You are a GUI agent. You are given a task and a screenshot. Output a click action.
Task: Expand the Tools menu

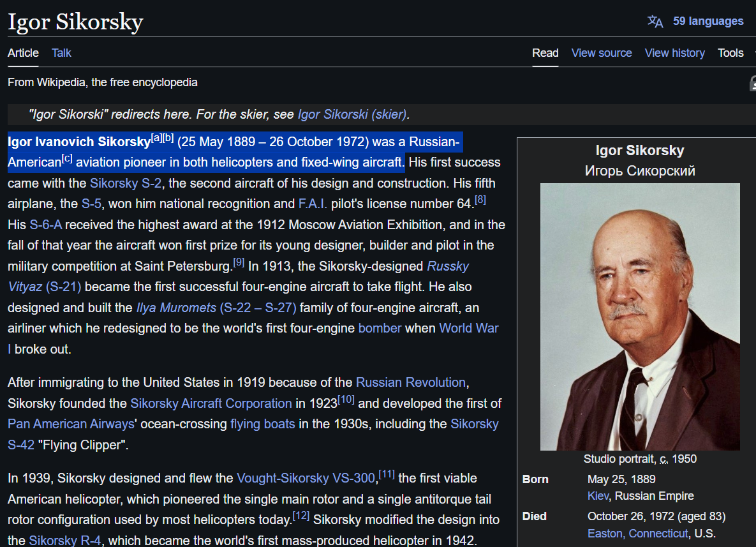click(730, 53)
